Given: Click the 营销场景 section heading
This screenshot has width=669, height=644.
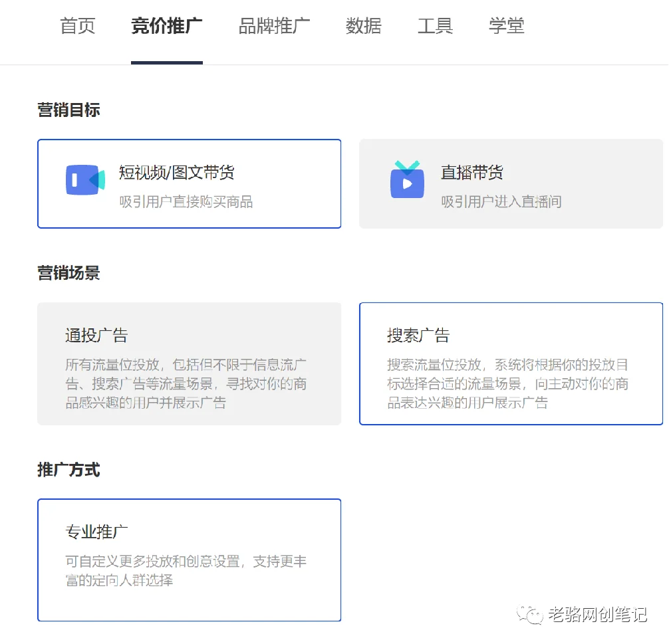Looking at the screenshot, I should (x=68, y=273).
